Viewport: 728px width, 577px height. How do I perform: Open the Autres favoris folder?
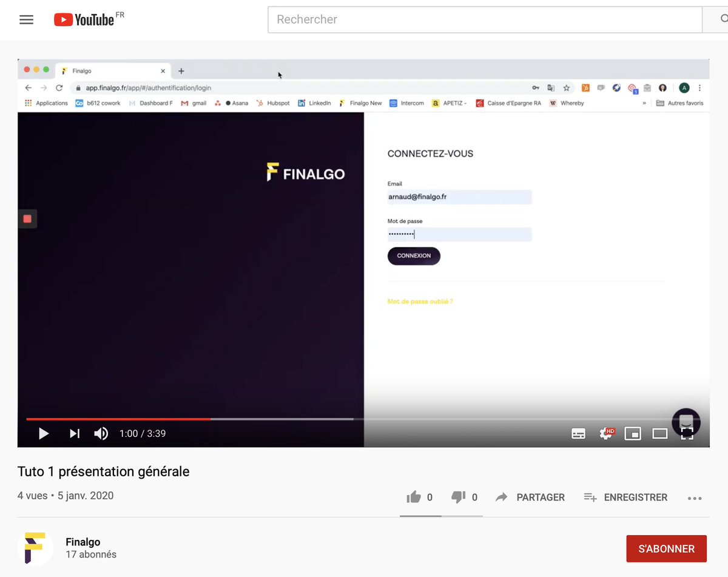pyautogui.click(x=679, y=103)
